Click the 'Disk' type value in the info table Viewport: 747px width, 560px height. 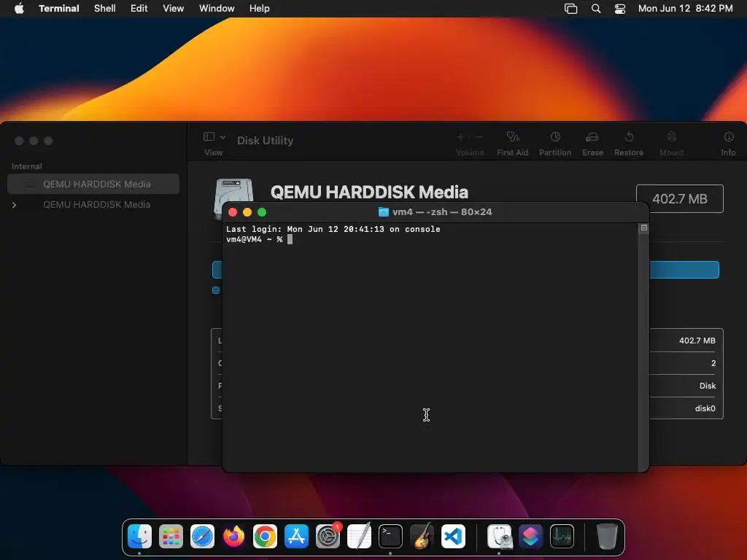tap(708, 386)
